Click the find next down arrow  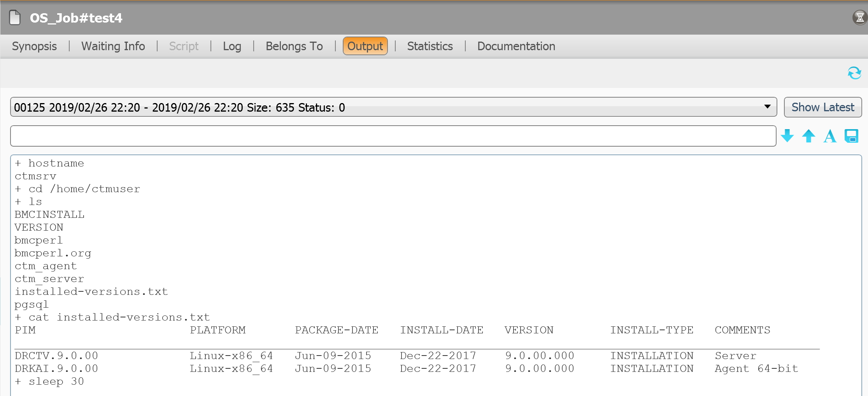pyautogui.click(x=787, y=136)
